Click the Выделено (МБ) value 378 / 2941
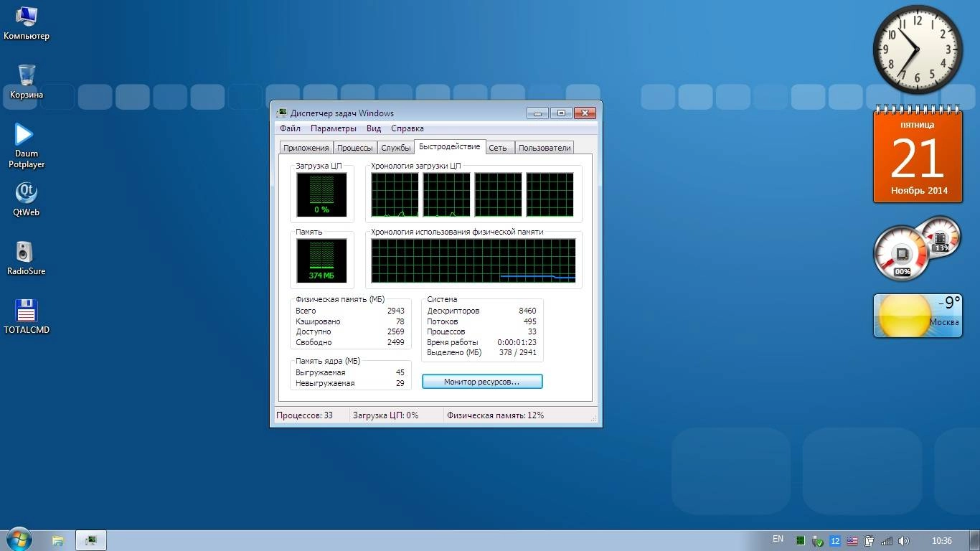980x551 pixels. [518, 352]
